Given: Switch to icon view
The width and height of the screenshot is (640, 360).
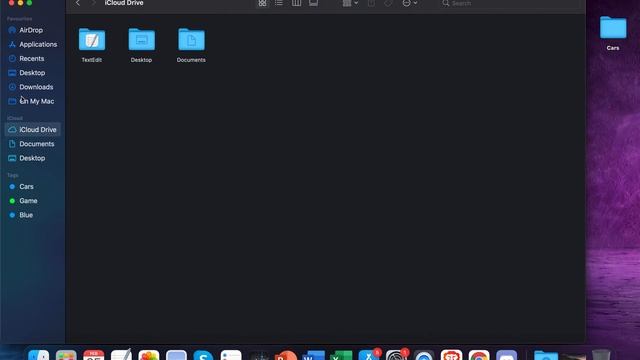Looking at the screenshot, I should [x=262, y=3].
